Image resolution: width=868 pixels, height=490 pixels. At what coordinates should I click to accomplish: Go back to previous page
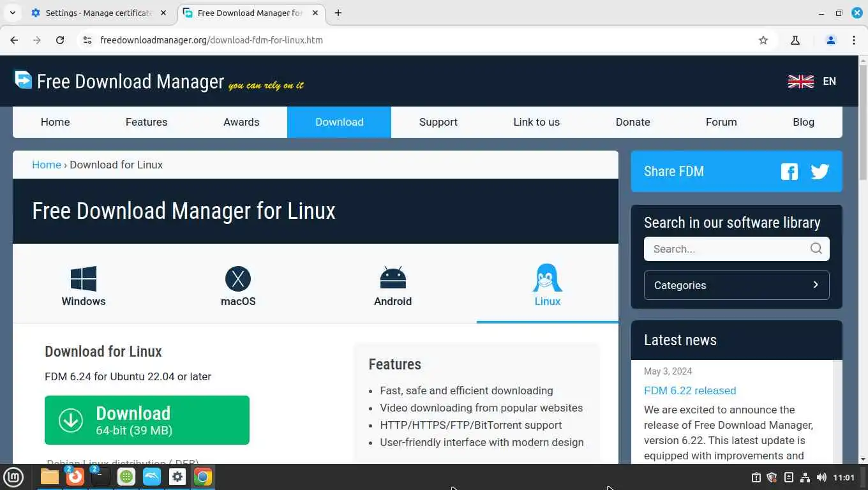[14, 40]
